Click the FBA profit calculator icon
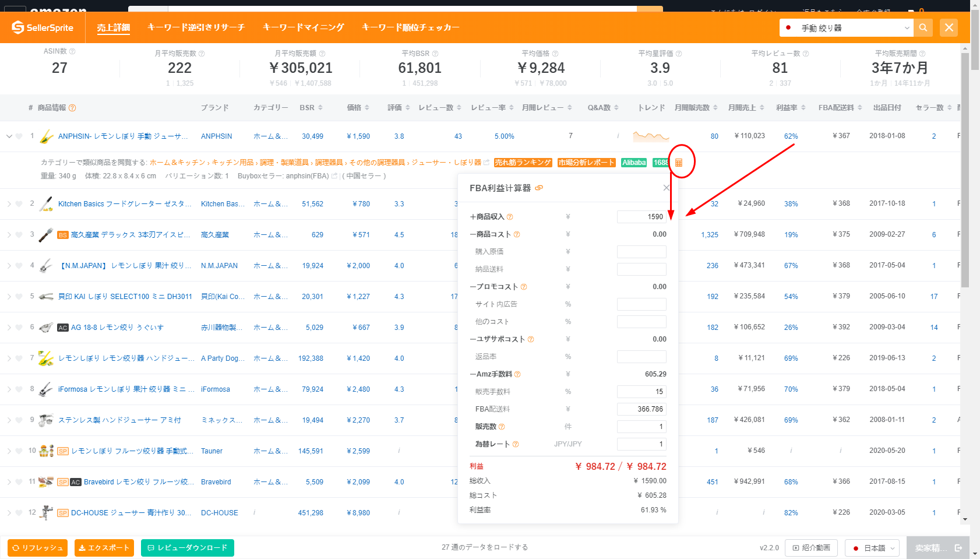The height and width of the screenshot is (559, 980). [x=678, y=163]
